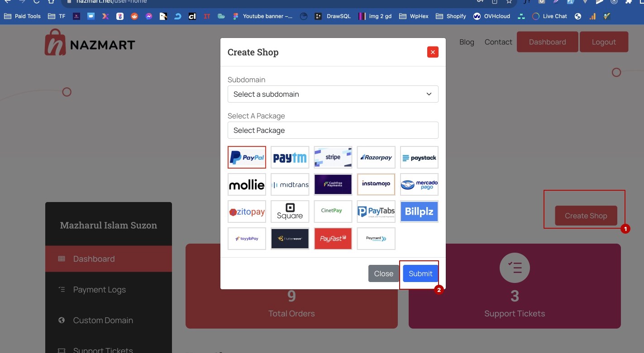Go to Blog page
Viewport: 644px width, 353px height.
(467, 42)
